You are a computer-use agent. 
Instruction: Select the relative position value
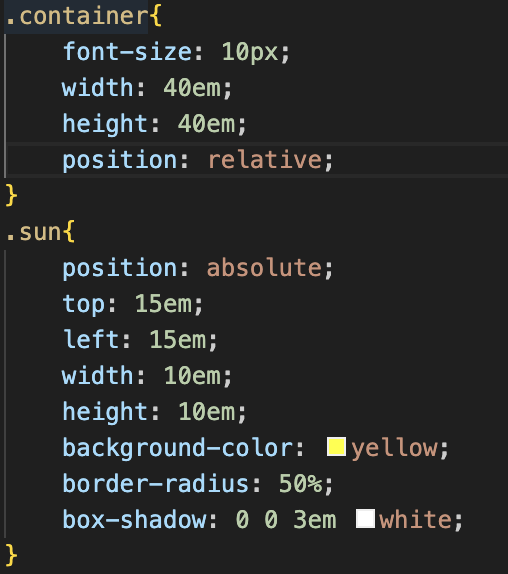tap(265, 160)
